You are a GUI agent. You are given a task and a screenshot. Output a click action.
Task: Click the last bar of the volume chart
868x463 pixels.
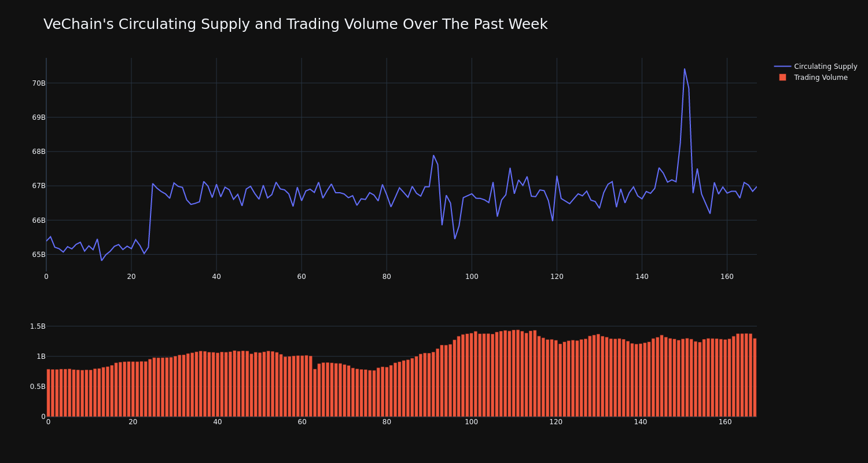(755, 377)
